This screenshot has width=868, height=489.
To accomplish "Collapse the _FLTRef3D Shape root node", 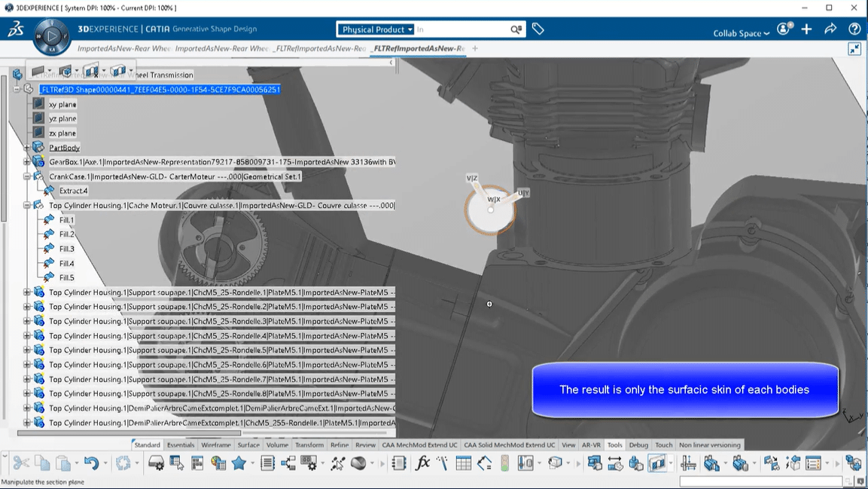I will click(x=17, y=89).
